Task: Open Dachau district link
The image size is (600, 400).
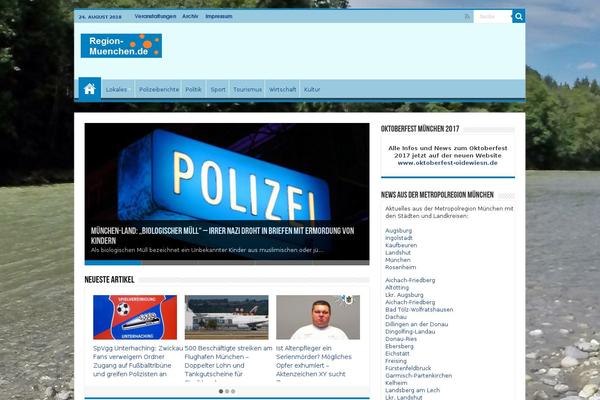Action: click(396, 317)
